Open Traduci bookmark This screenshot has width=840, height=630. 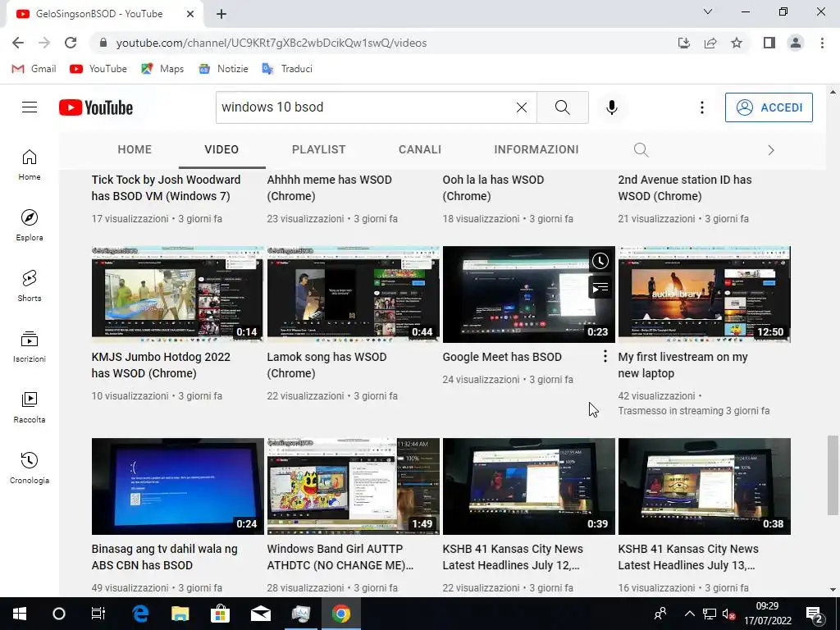click(287, 69)
